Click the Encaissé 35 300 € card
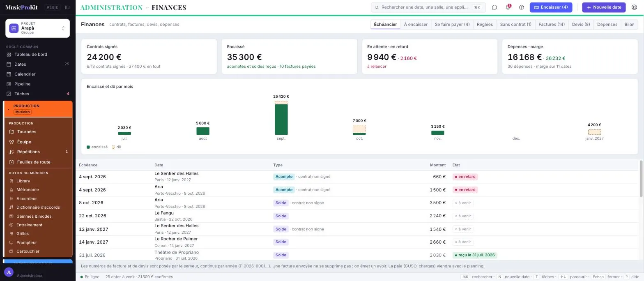This screenshot has width=644, height=281. [x=289, y=57]
